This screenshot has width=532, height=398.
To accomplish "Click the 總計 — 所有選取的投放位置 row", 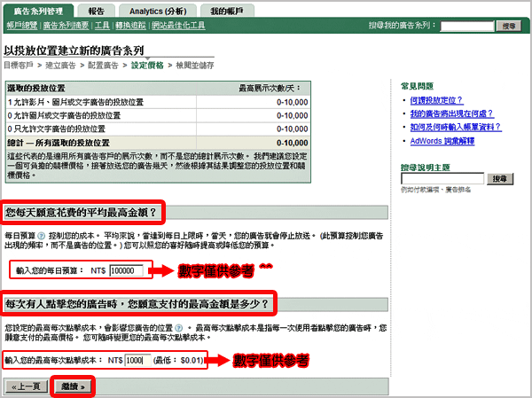I will (158, 143).
